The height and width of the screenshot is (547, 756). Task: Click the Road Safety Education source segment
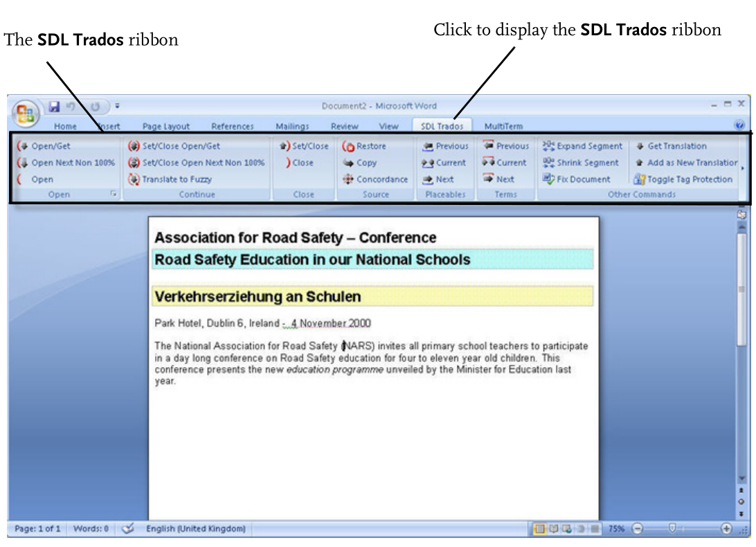click(372, 260)
